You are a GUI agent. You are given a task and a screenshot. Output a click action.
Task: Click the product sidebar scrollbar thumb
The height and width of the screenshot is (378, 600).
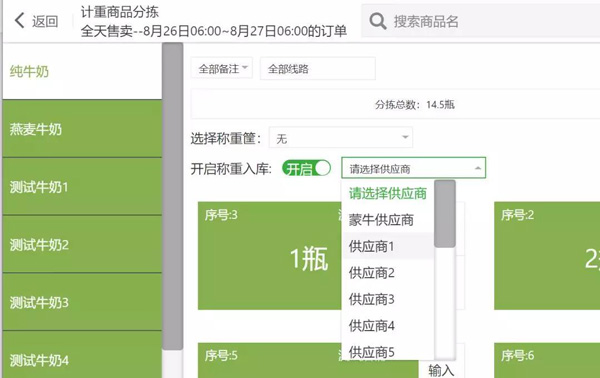(x=172, y=196)
